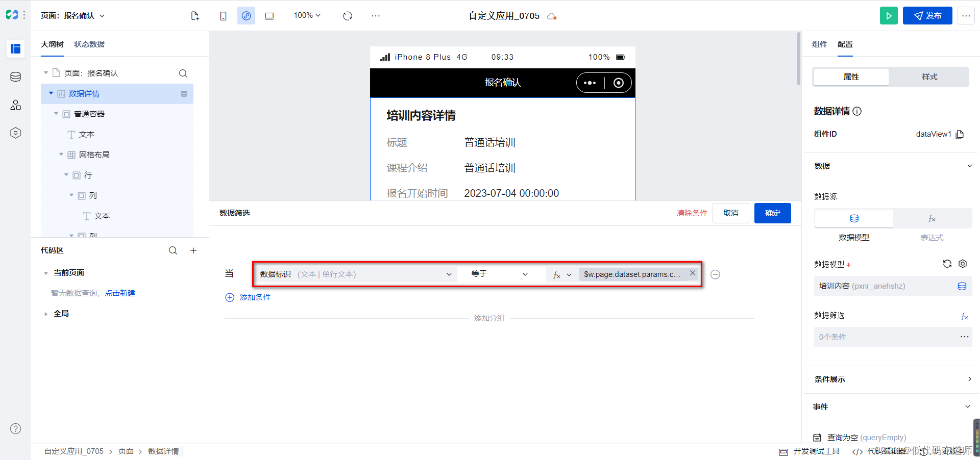The width and height of the screenshot is (980, 460).
Task: Click the 发布 publish button
Action: point(927,16)
